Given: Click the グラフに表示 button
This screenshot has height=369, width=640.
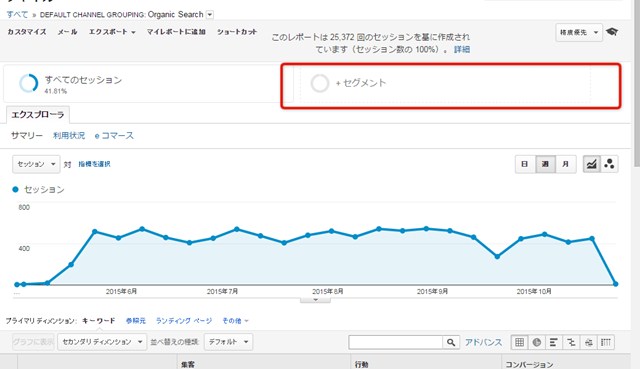Looking at the screenshot, I should pos(33,342).
